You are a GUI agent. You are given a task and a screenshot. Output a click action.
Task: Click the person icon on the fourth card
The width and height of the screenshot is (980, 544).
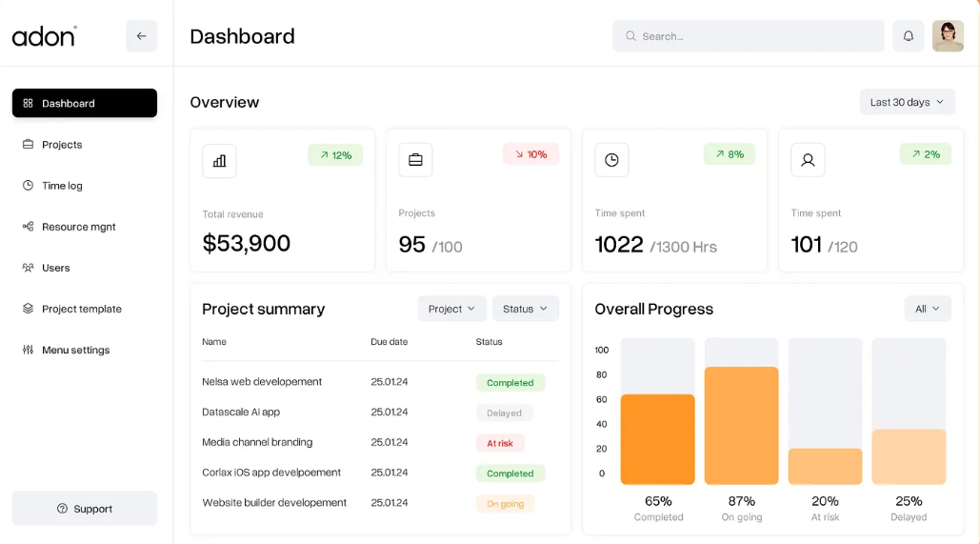tap(808, 160)
